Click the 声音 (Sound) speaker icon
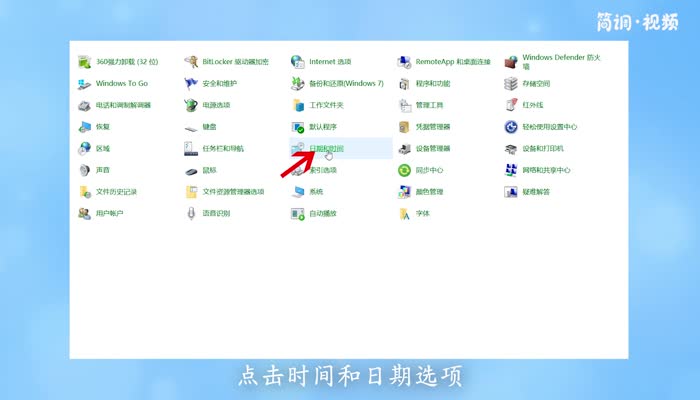This screenshot has width=700, height=400. [x=85, y=171]
